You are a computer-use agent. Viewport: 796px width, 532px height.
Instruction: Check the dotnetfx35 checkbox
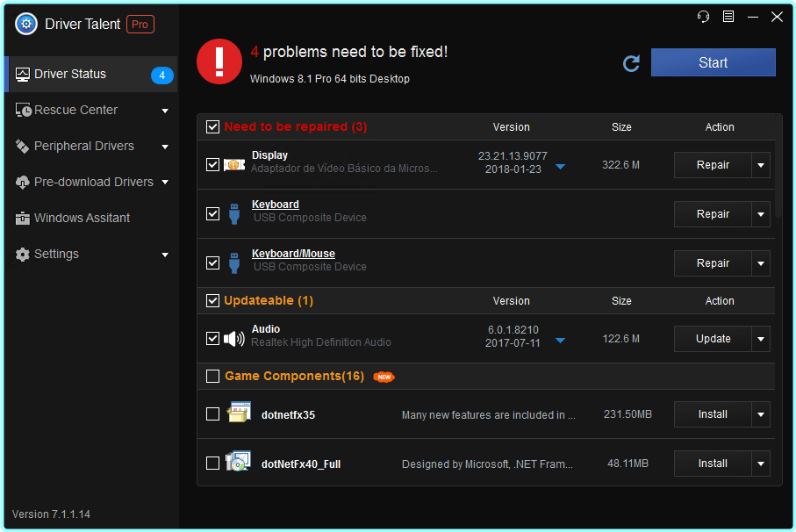(x=213, y=414)
